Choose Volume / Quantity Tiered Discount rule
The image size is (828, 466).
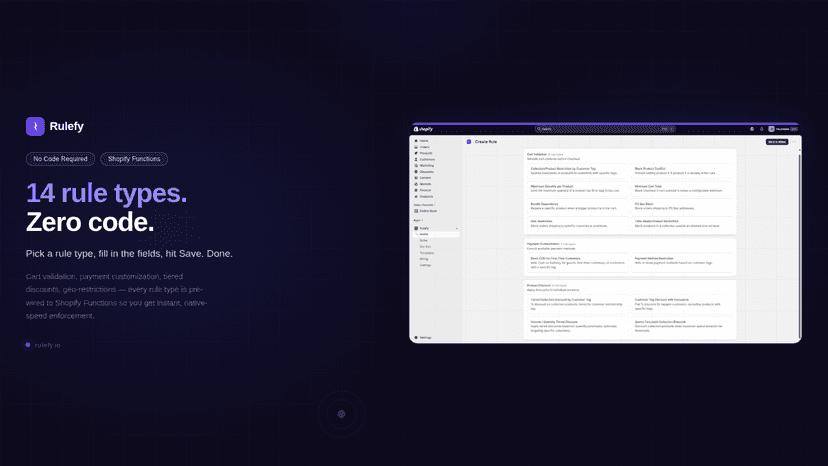tap(577, 326)
